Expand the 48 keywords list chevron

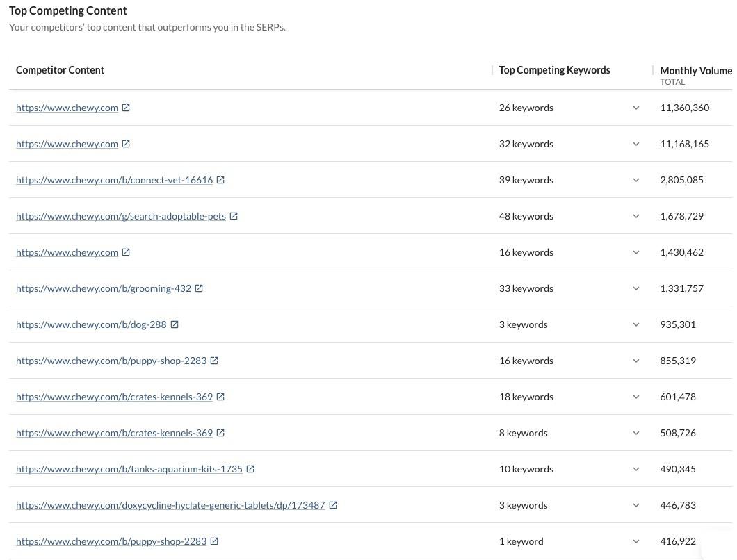pos(635,216)
